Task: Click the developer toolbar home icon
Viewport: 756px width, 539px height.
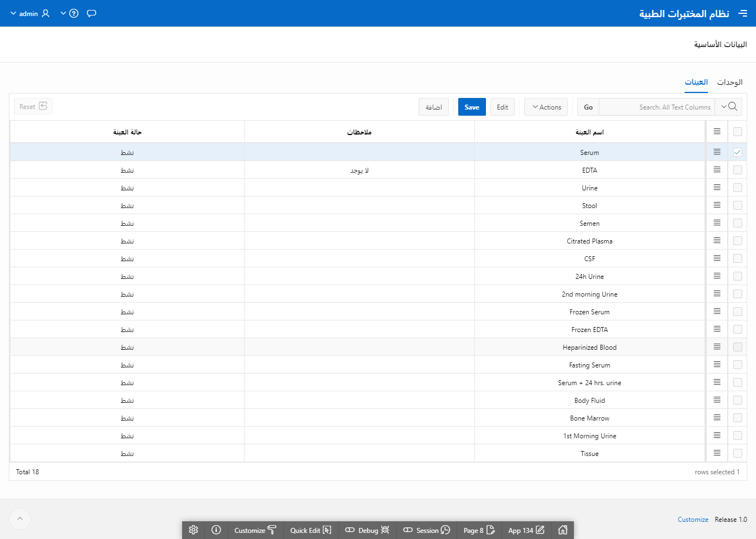Action: point(563,530)
